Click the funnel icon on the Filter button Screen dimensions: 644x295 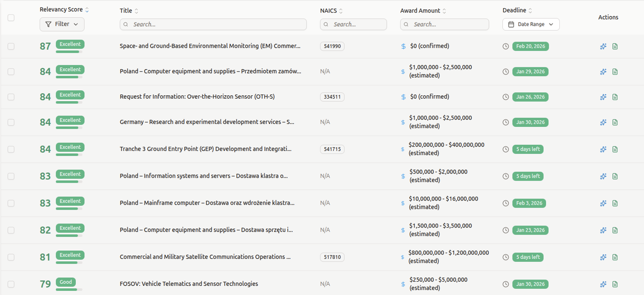point(48,25)
